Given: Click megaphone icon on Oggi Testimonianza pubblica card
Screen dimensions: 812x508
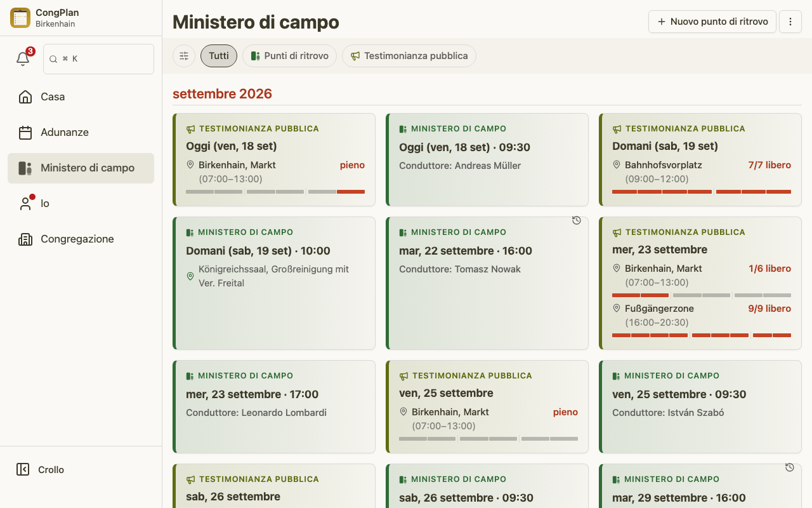Looking at the screenshot, I should (190, 129).
